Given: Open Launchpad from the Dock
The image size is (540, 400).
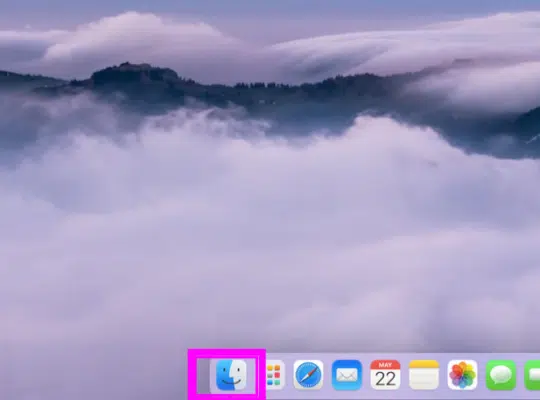Looking at the screenshot, I should (275, 375).
